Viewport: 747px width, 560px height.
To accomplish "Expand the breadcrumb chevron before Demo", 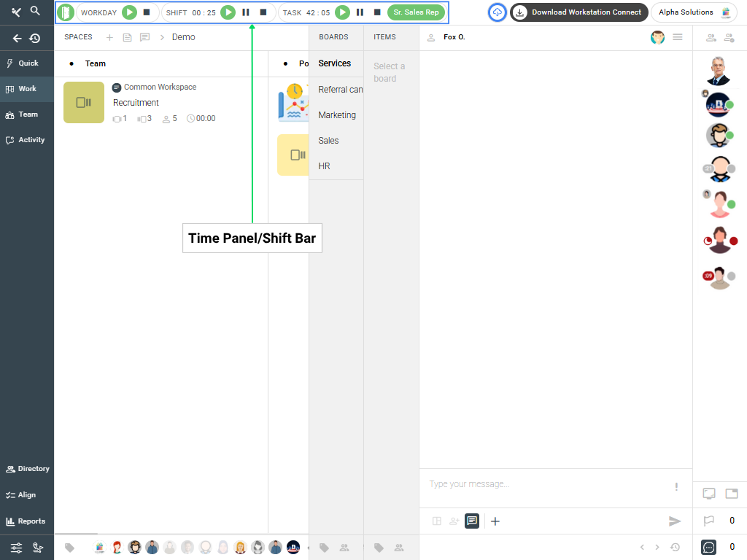I will tap(163, 37).
